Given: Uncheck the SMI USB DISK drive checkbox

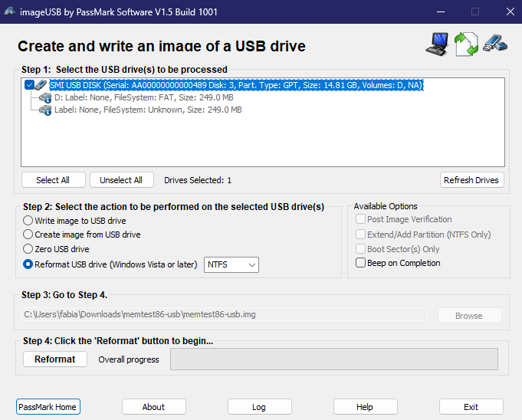Looking at the screenshot, I should coord(29,85).
